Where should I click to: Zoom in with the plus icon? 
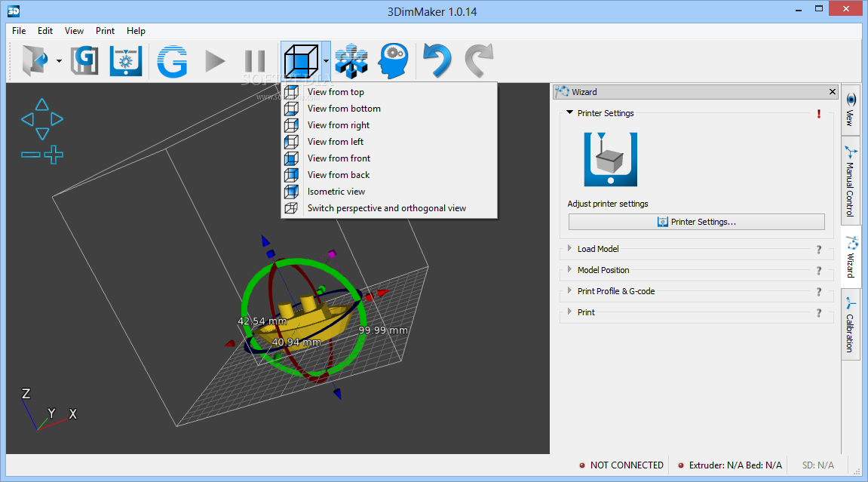tap(54, 155)
